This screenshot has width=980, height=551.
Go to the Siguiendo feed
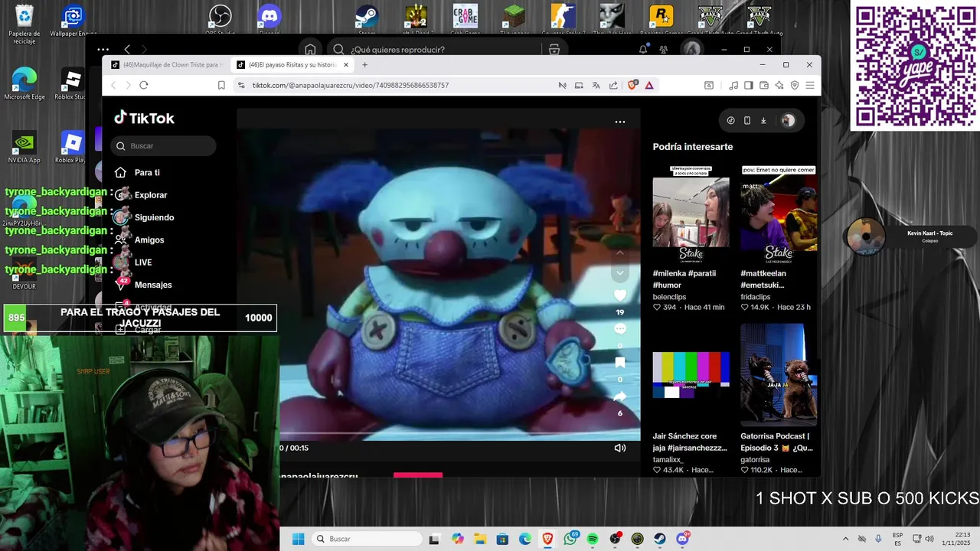144,217
